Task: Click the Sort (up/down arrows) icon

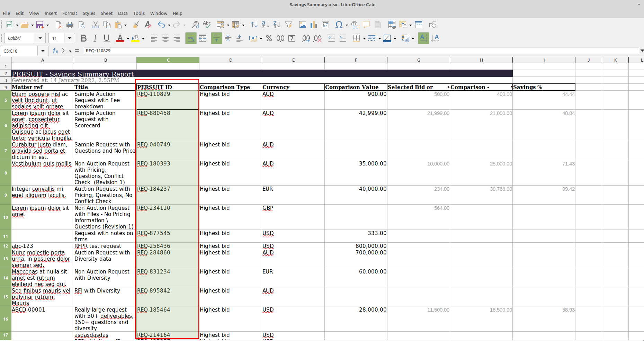Action: (x=254, y=25)
